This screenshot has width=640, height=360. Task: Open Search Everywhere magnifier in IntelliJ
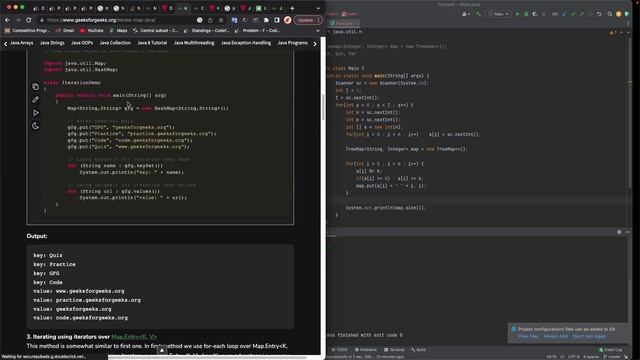click(610, 14)
